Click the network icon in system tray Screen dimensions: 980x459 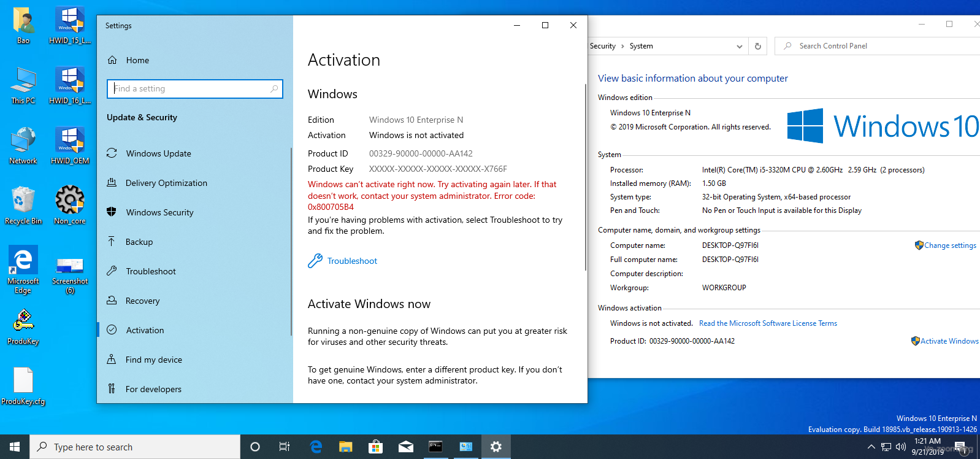[x=886, y=447]
